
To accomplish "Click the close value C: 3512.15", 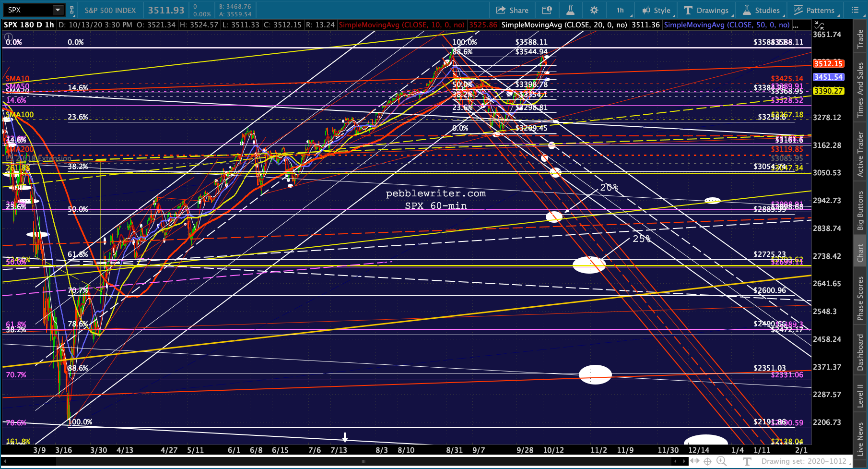I will pyautogui.click(x=282, y=25).
